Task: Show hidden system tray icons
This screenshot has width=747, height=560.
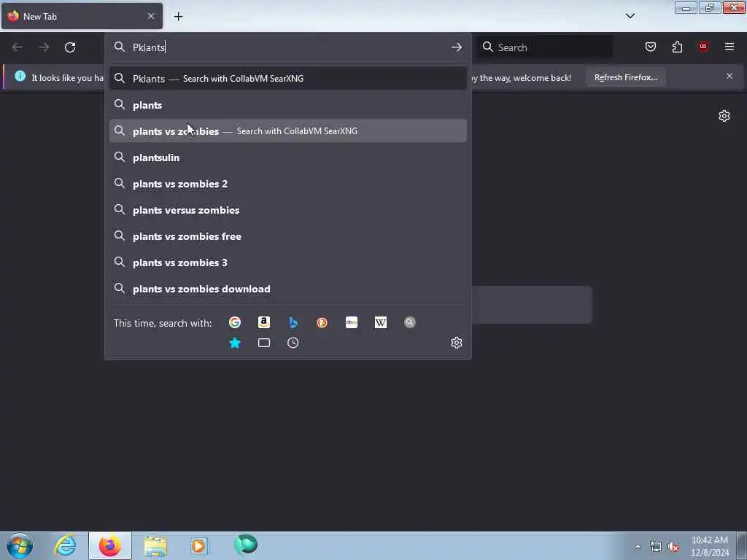Action: [638, 546]
